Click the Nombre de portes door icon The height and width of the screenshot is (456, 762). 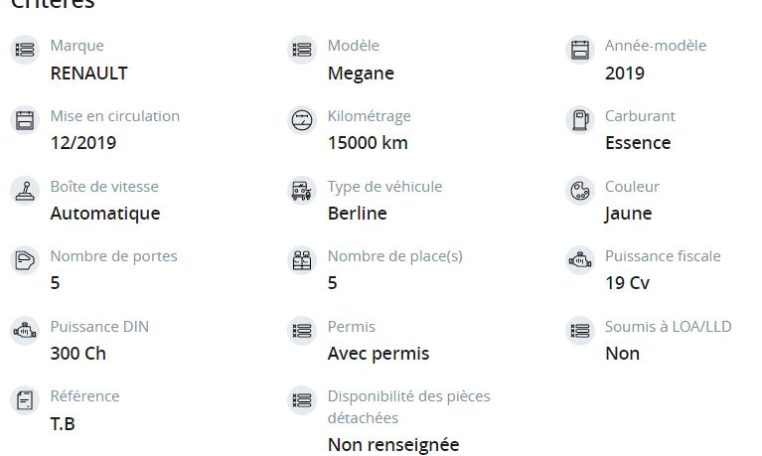[25, 260]
